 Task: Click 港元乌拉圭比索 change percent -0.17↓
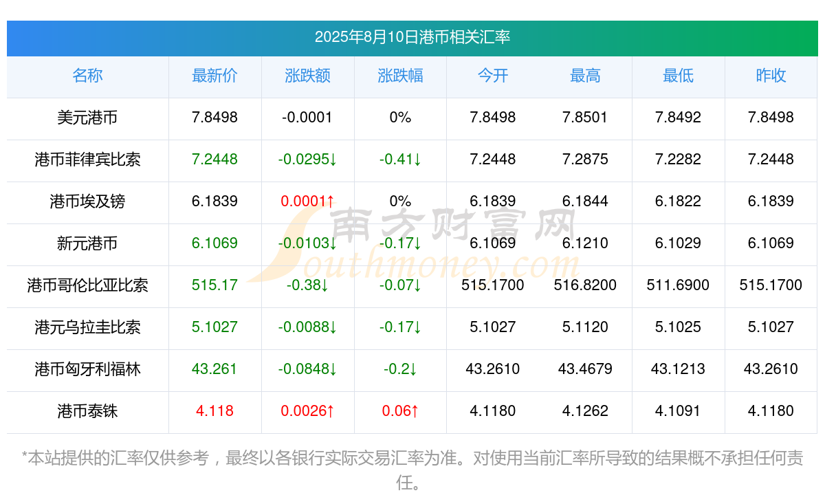[400, 327]
